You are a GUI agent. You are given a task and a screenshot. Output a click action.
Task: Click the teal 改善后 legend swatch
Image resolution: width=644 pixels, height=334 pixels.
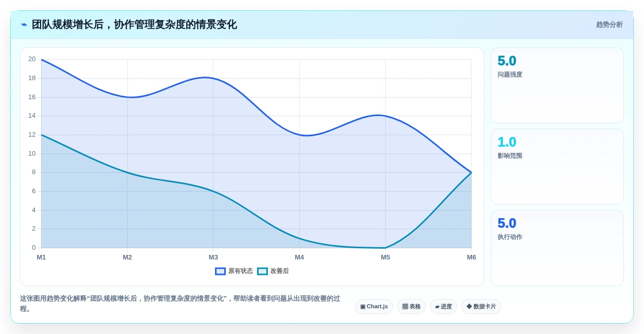[262, 271]
